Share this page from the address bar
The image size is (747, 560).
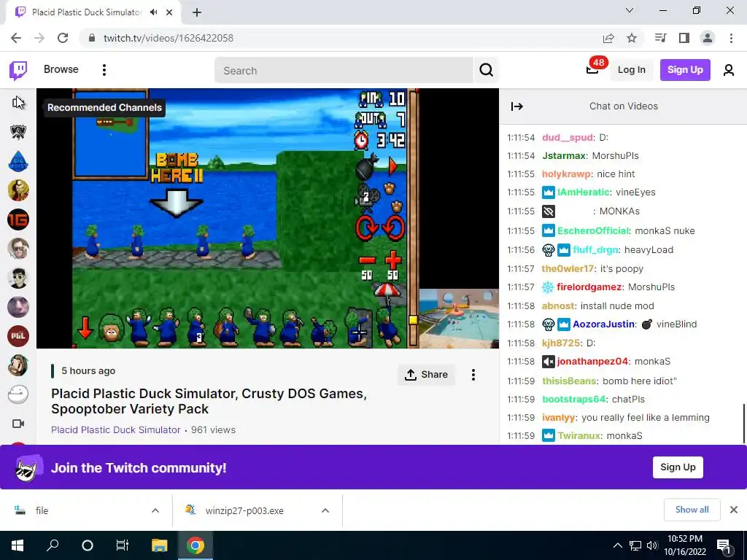pos(608,38)
